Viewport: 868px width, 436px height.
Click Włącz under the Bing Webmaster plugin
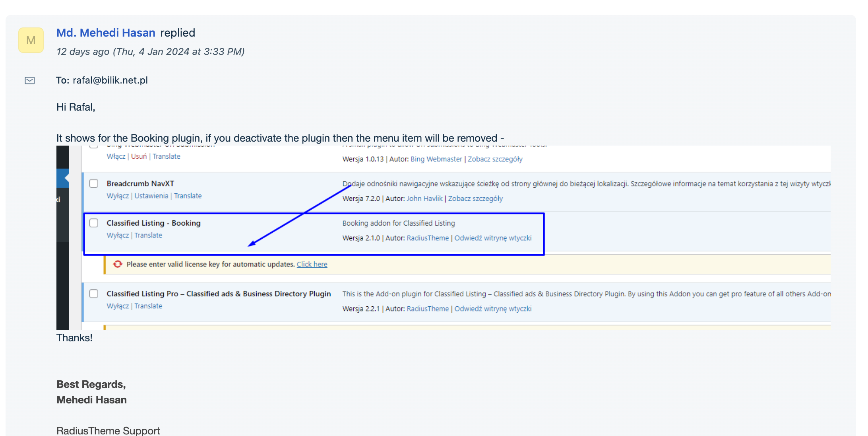pyautogui.click(x=116, y=156)
